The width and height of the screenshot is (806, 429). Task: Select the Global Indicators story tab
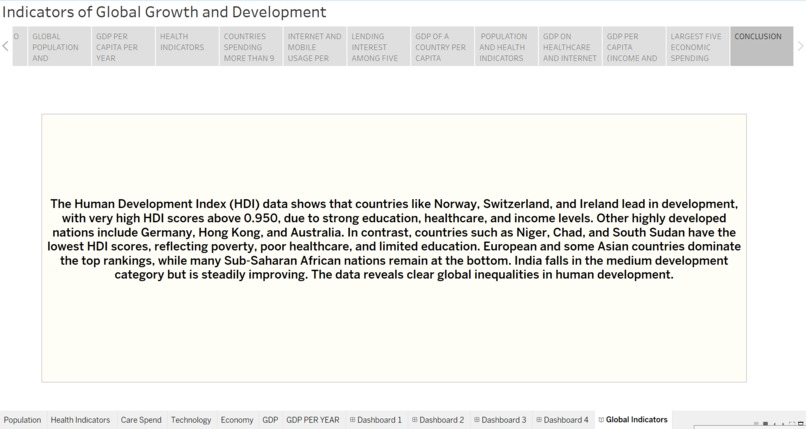633,420
